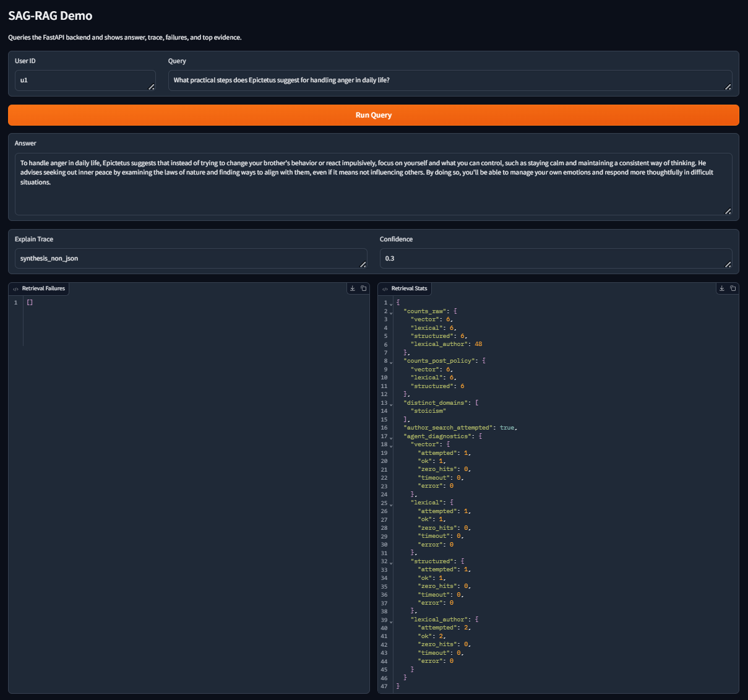Collapse the counts_raw block fold arrow
This screenshot has height=700, width=748.
coord(391,312)
